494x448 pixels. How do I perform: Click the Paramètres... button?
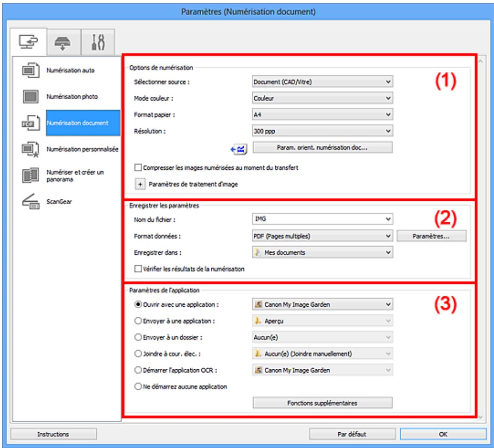pos(431,236)
